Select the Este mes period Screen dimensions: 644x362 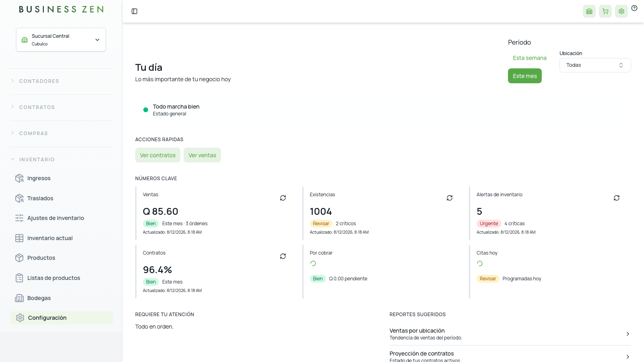(525, 76)
